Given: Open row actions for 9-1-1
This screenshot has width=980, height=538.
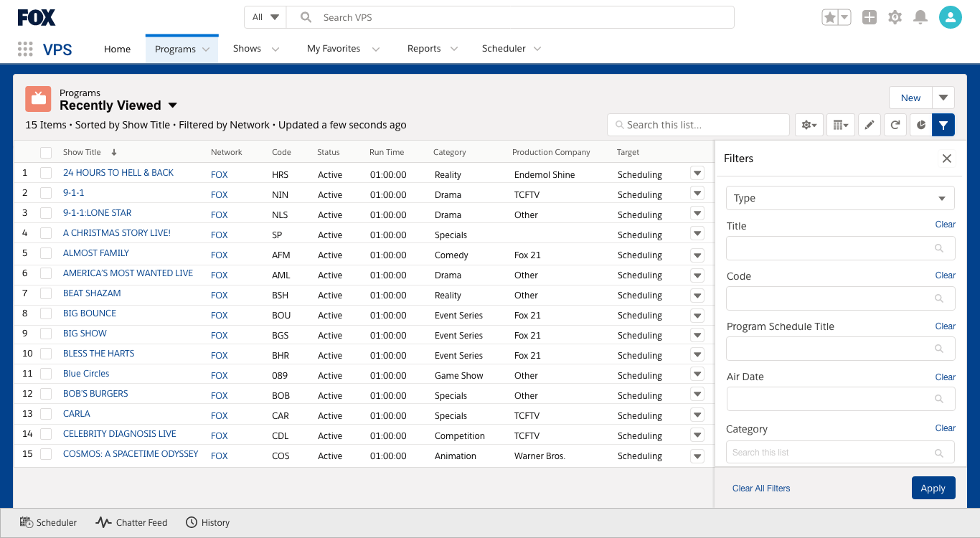Looking at the screenshot, I should 697,193.
